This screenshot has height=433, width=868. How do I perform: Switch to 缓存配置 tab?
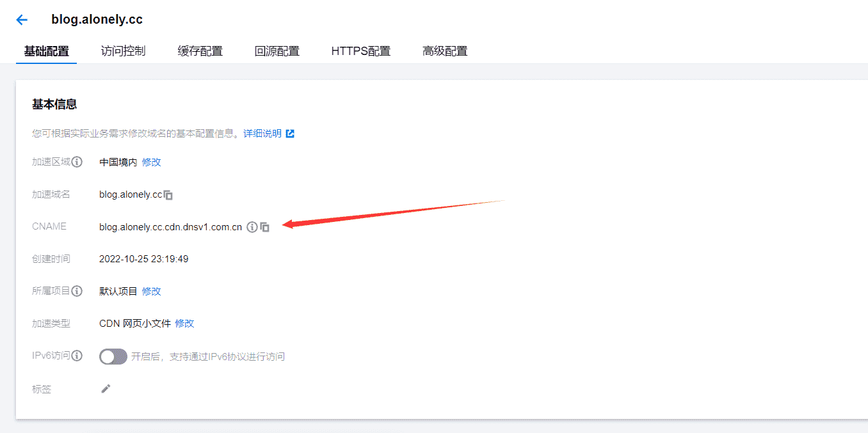point(200,51)
